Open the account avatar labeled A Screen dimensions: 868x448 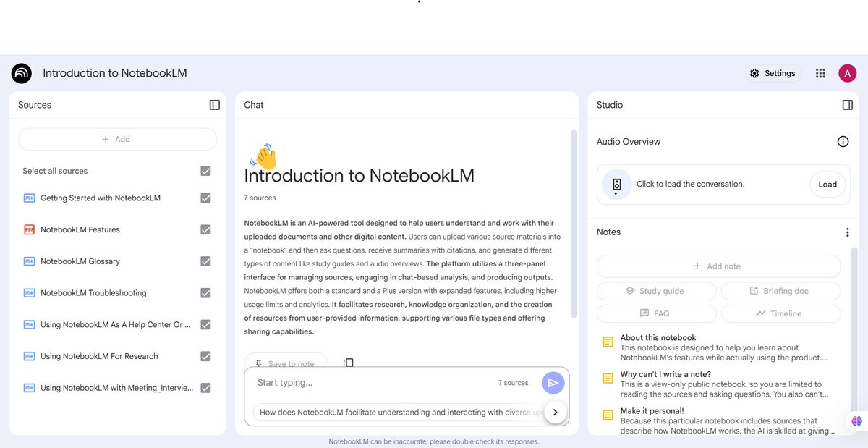tap(848, 73)
